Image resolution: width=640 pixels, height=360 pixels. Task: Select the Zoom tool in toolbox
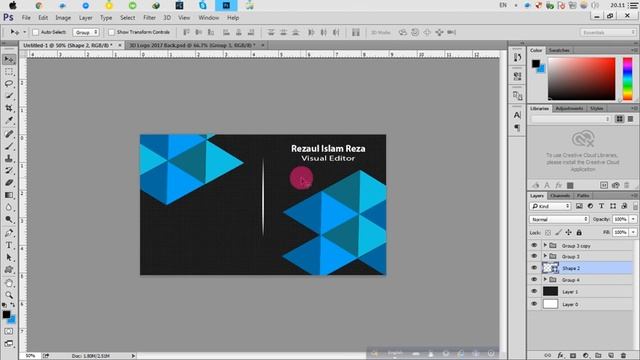(x=9, y=295)
